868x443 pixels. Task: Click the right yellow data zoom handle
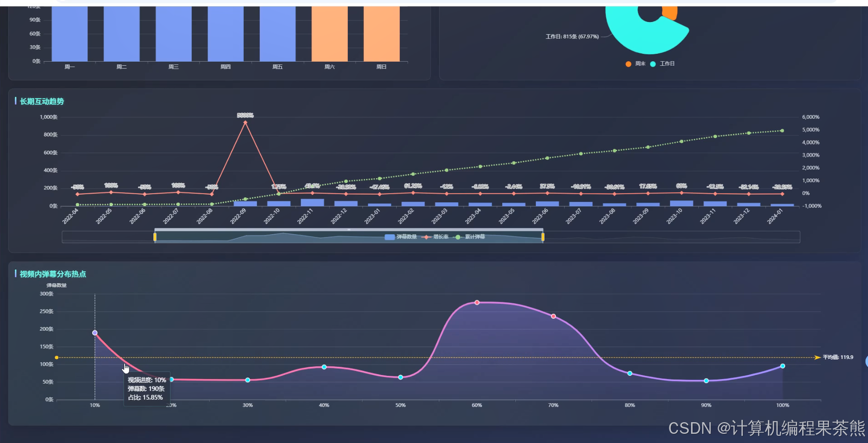point(543,237)
